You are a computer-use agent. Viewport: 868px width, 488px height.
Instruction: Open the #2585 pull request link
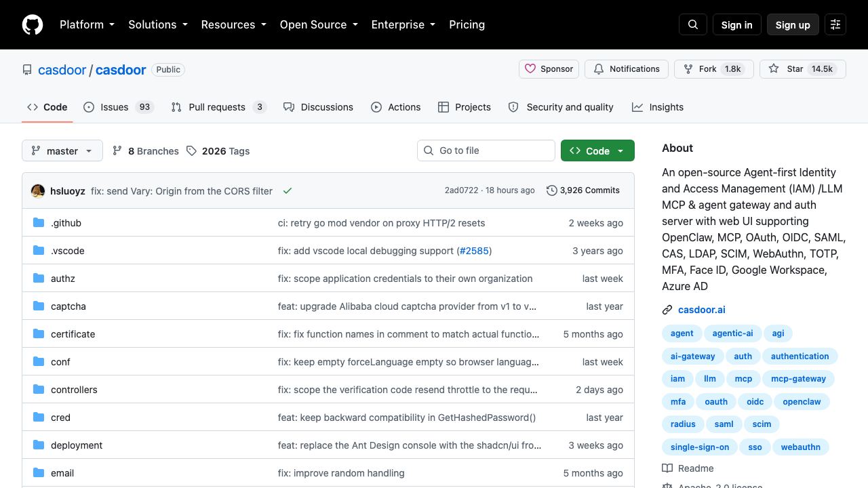[474, 251]
